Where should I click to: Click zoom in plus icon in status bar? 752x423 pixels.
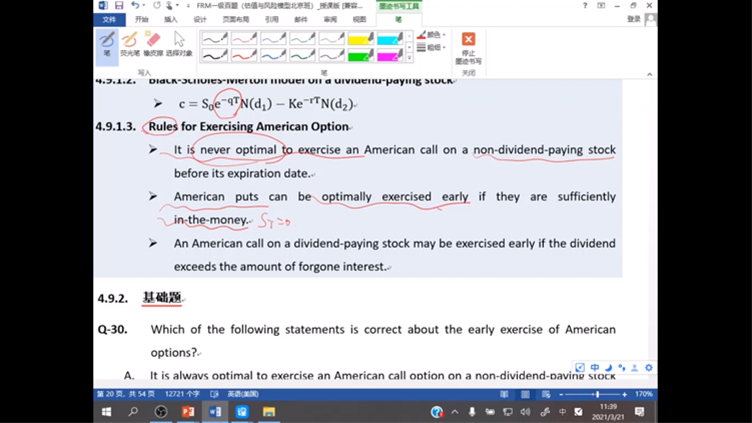[624, 394]
